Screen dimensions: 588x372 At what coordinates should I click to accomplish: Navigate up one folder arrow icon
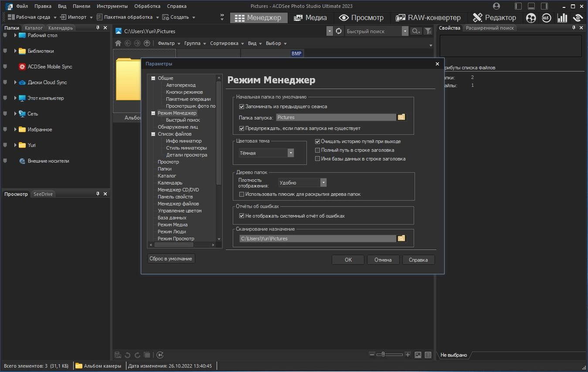click(x=147, y=43)
